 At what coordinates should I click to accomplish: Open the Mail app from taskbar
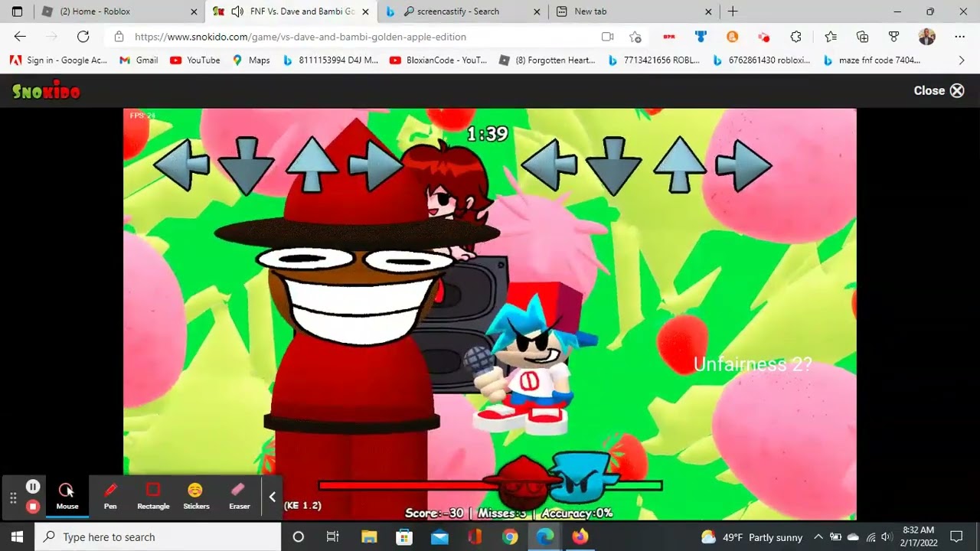point(439,536)
